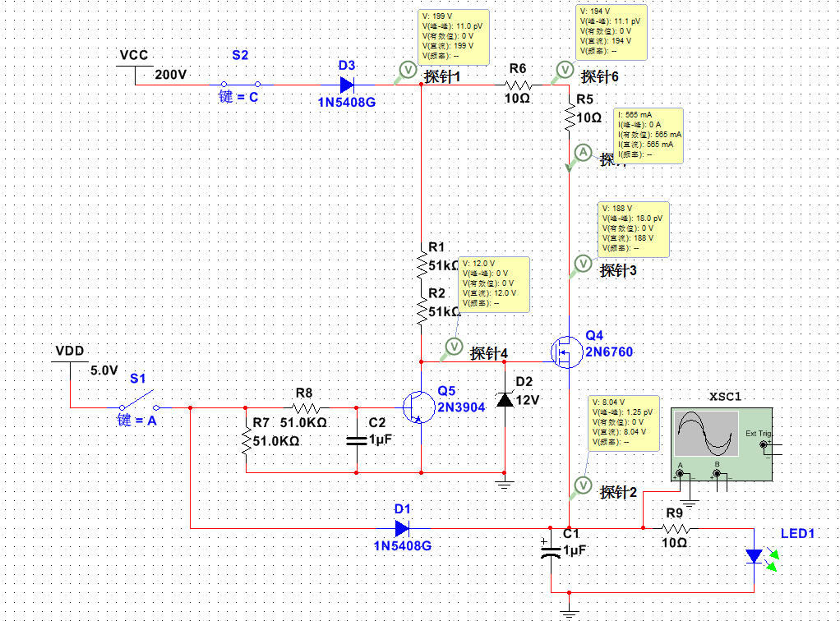Click the 探针4 probe name label

pos(488,353)
